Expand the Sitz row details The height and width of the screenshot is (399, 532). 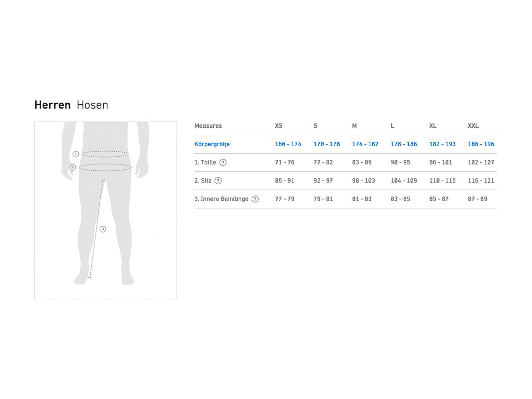tap(202, 181)
